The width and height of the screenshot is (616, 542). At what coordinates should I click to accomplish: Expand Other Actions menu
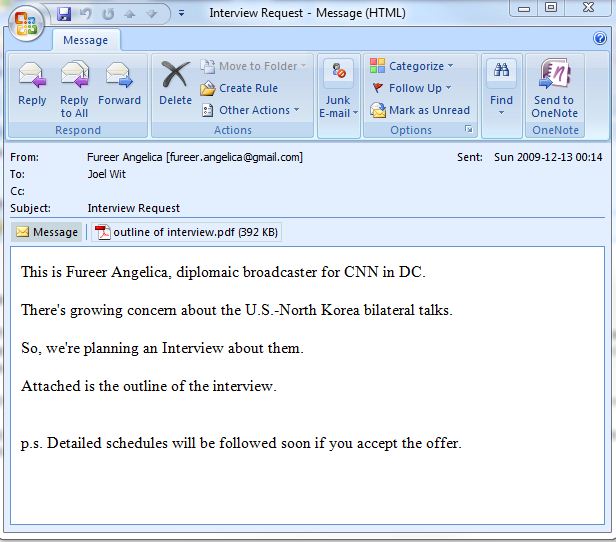tap(250, 110)
